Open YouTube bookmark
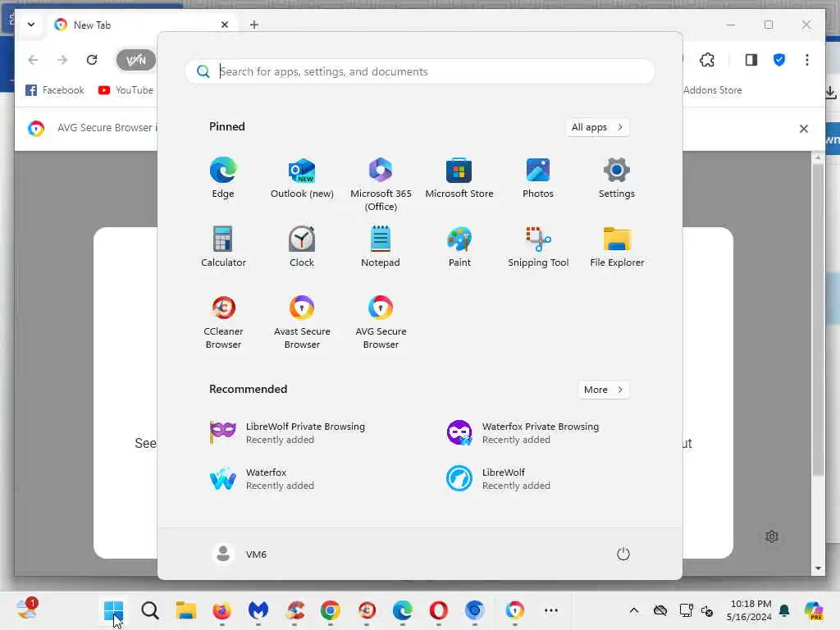840x630 pixels. (126, 90)
